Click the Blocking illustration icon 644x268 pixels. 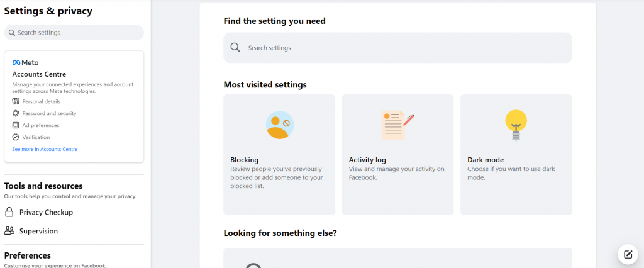(x=279, y=125)
